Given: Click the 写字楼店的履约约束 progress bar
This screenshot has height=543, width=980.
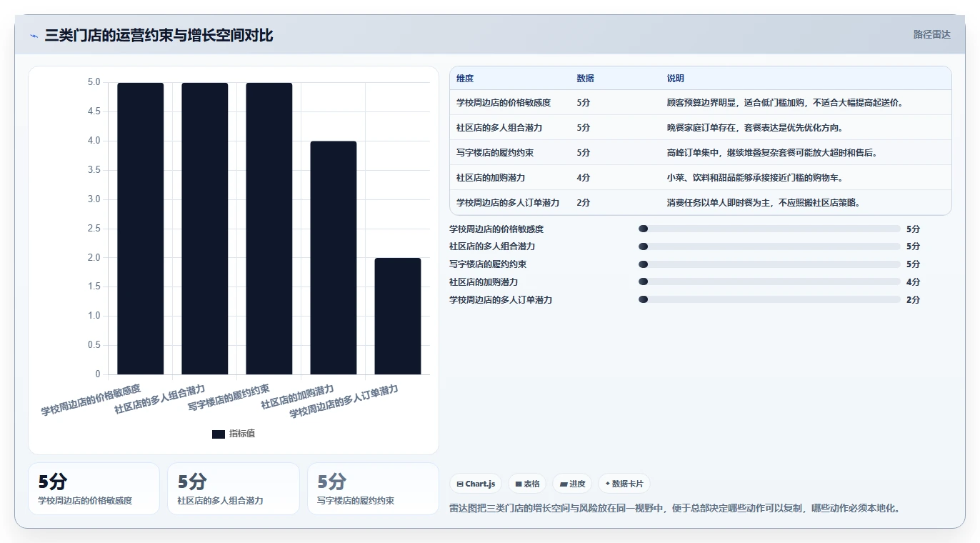Looking at the screenshot, I should pyautogui.click(x=769, y=264).
